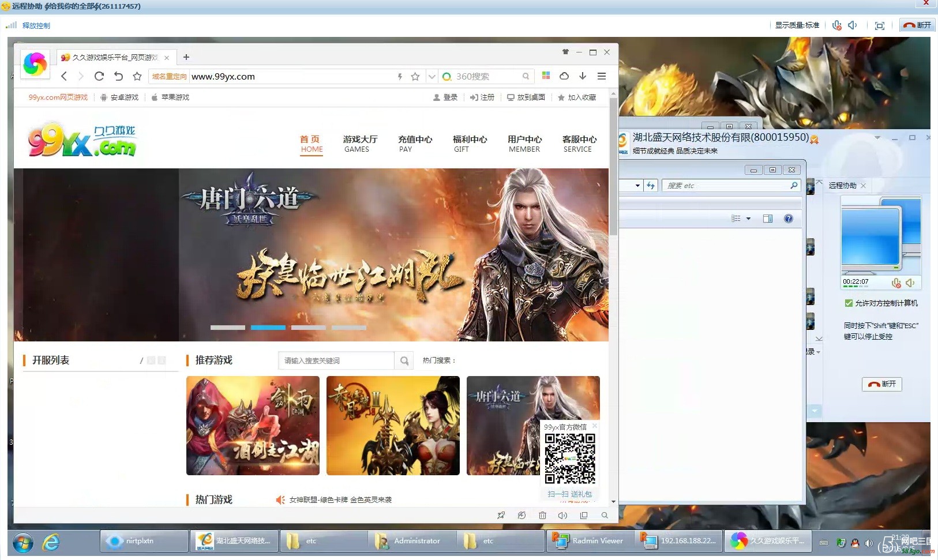Toggle microphone icon in top remote toolbar
This screenshot has width=938, height=560.
pos(836,25)
